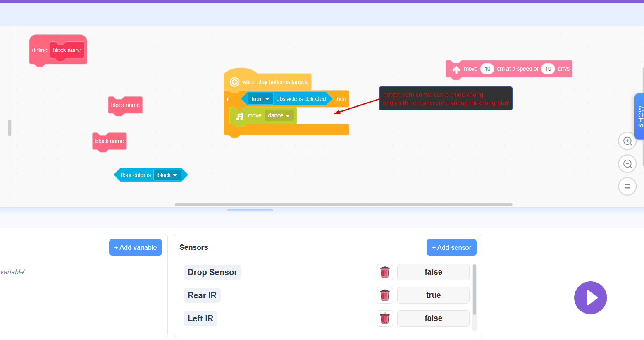The height and width of the screenshot is (340, 644).
Task: Select the Drop Sensor label
Action: (212, 272)
